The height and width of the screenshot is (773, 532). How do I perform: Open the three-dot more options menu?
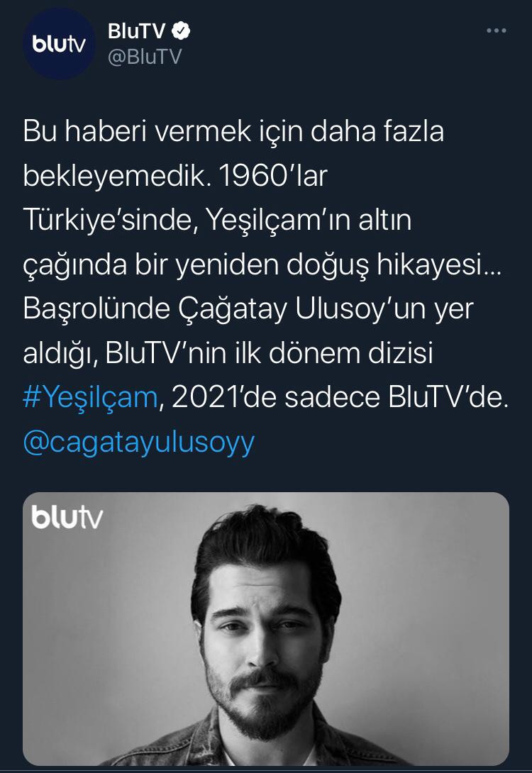tap(496, 30)
